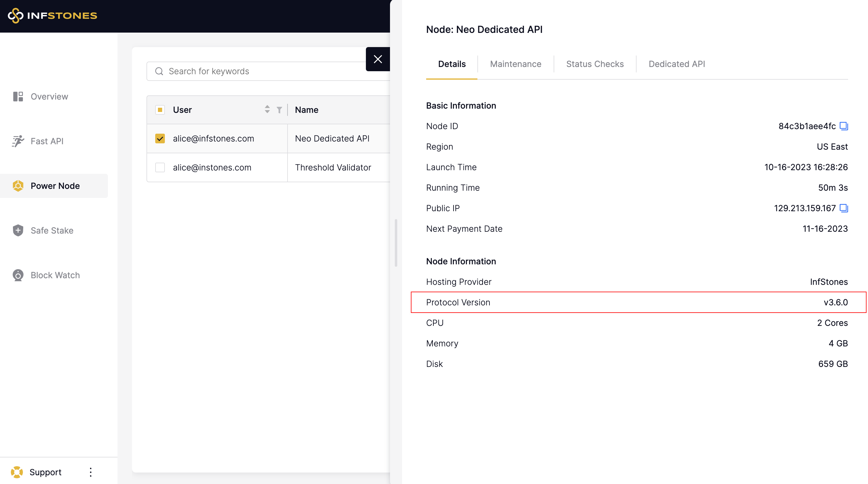Switch to the Maintenance tab
This screenshot has width=868, height=484.
click(515, 64)
